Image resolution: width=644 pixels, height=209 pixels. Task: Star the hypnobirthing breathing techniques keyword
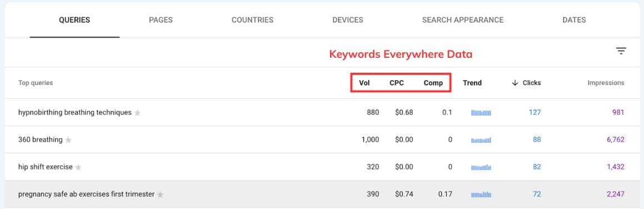[138, 112]
